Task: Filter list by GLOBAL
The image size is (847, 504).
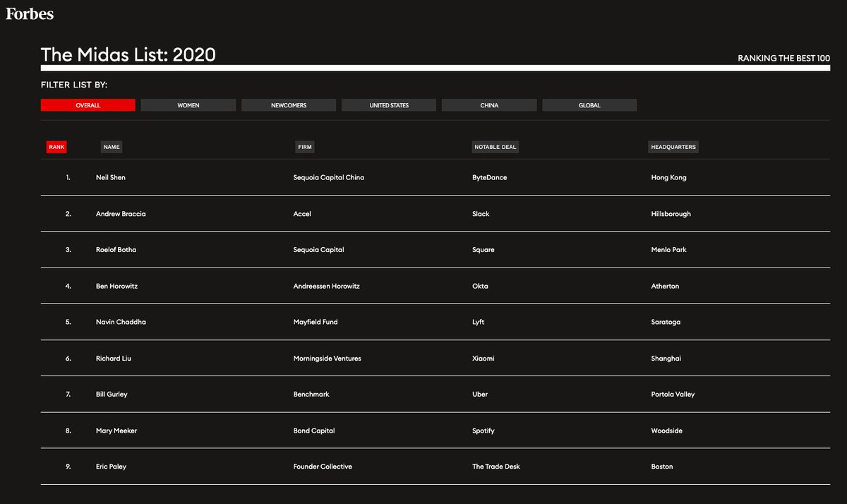Action: coord(589,105)
